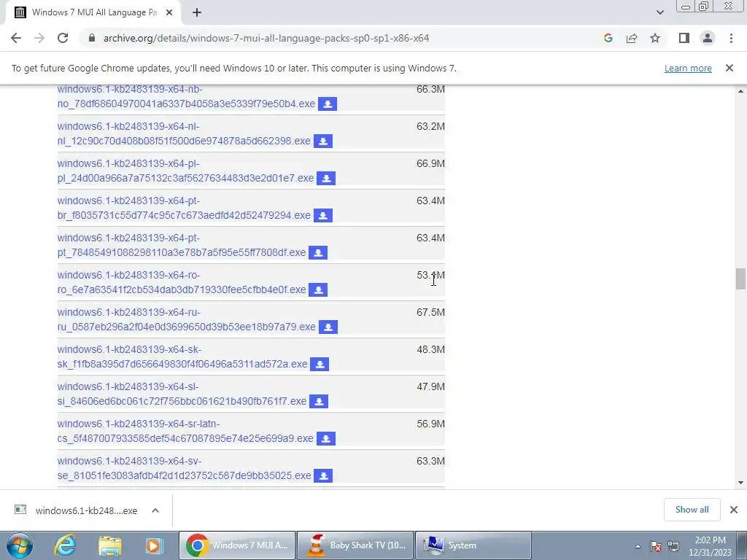Open the pt-br x64 language pack link

(x=184, y=208)
